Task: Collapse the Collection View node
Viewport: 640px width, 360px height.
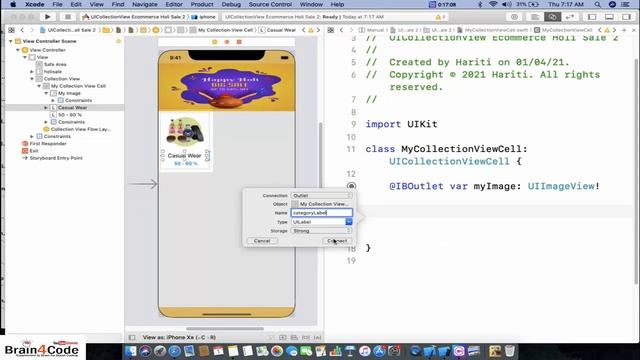Action: (x=32, y=79)
